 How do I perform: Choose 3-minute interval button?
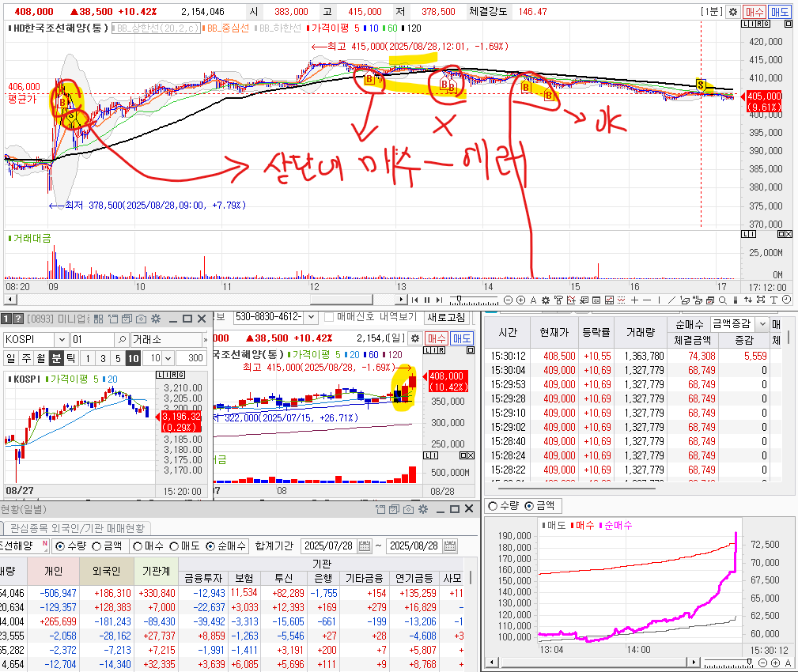[103, 358]
